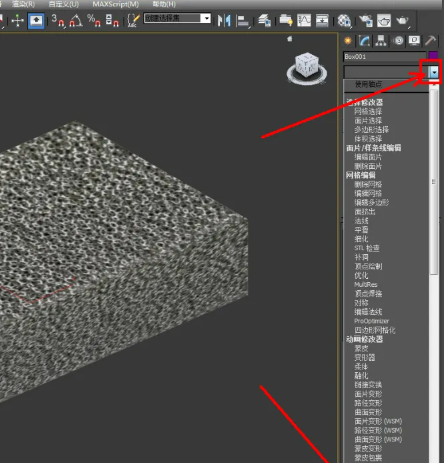Open the layer manager icon
The image size is (444, 463).
(x=265, y=21)
